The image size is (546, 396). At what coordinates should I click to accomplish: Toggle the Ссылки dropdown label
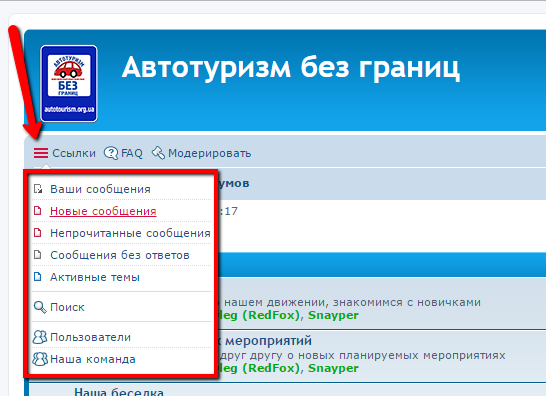(x=74, y=153)
